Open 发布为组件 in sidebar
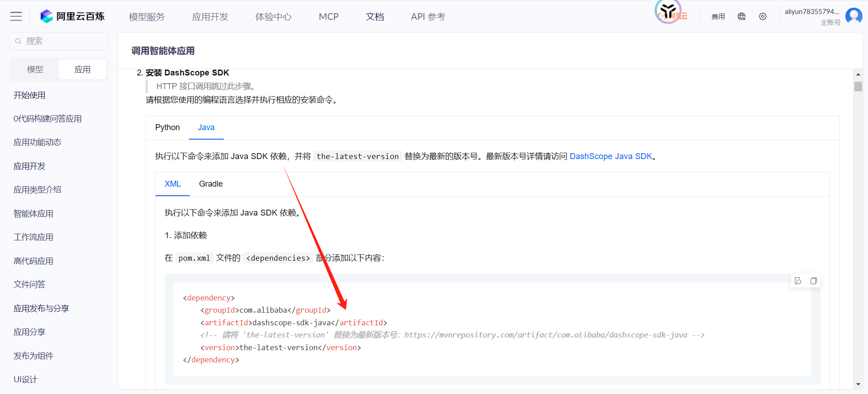868x394 pixels. pyautogui.click(x=33, y=356)
